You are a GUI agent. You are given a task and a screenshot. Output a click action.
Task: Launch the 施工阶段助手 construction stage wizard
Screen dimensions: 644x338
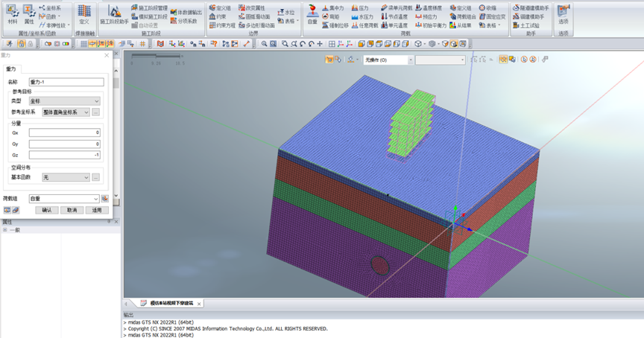114,15
